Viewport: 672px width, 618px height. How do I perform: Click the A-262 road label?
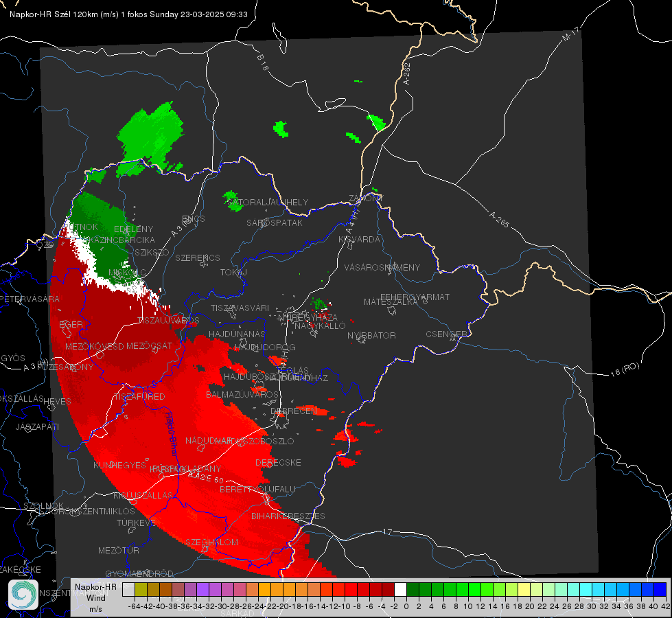pyautogui.click(x=407, y=73)
